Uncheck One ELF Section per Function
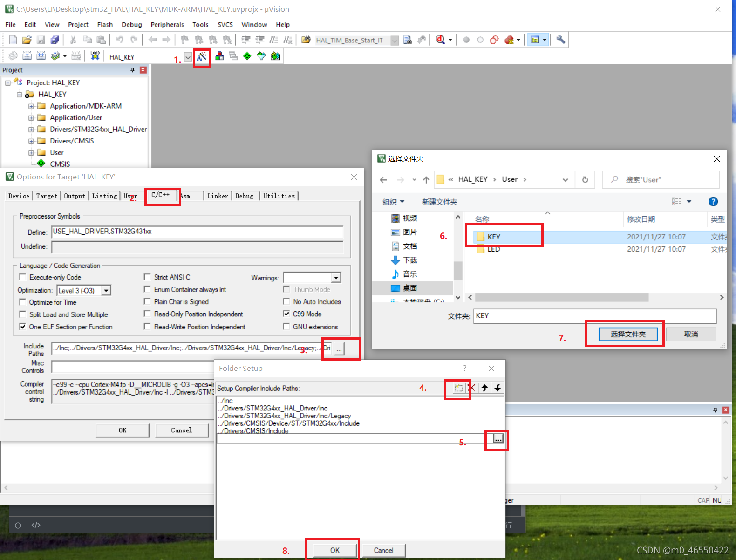The height and width of the screenshot is (560, 736). 22,327
